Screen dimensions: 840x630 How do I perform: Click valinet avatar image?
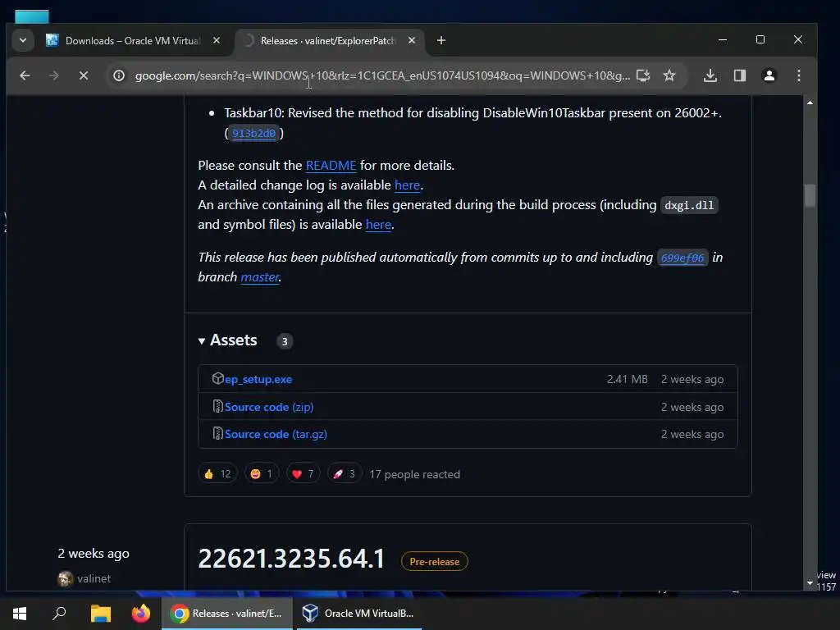point(66,578)
